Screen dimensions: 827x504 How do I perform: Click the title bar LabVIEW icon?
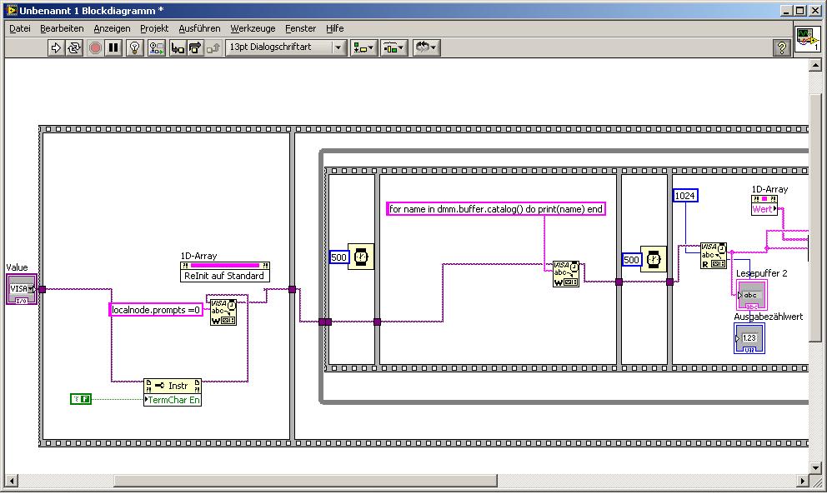pos(12,11)
